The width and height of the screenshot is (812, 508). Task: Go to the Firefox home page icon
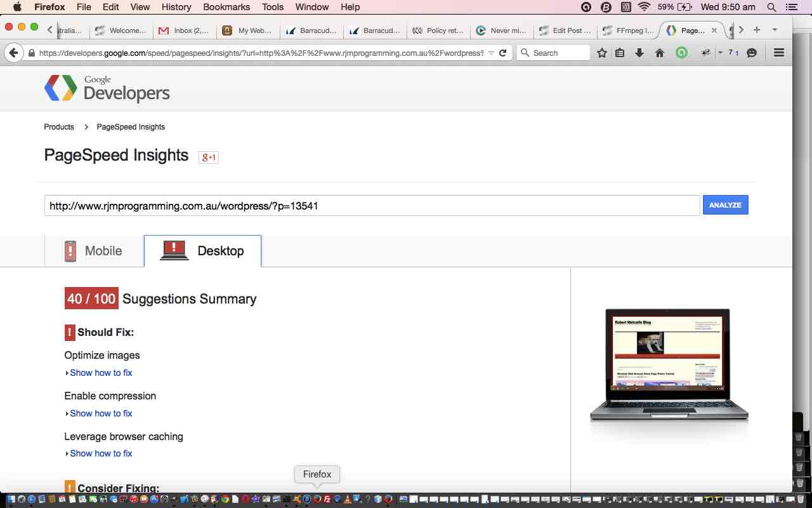660,53
